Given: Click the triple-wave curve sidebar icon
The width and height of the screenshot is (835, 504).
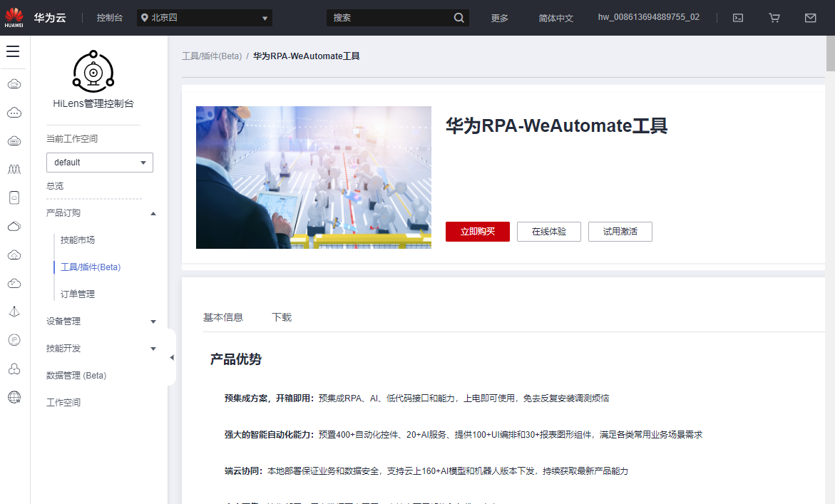Looking at the screenshot, I should (x=14, y=169).
